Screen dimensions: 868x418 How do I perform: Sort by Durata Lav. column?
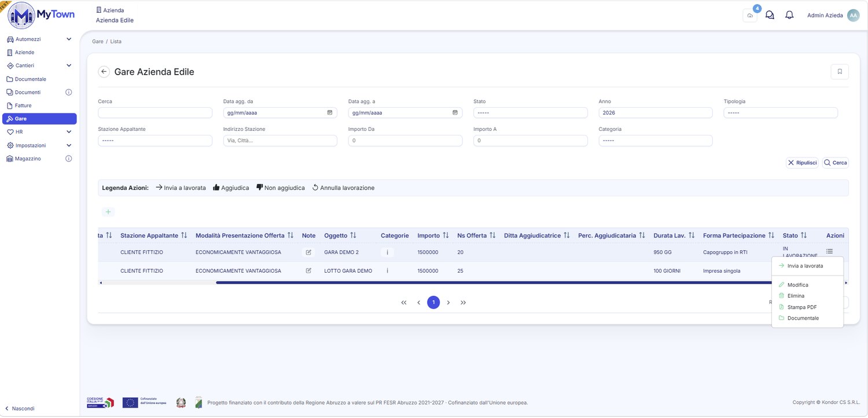coord(692,236)
